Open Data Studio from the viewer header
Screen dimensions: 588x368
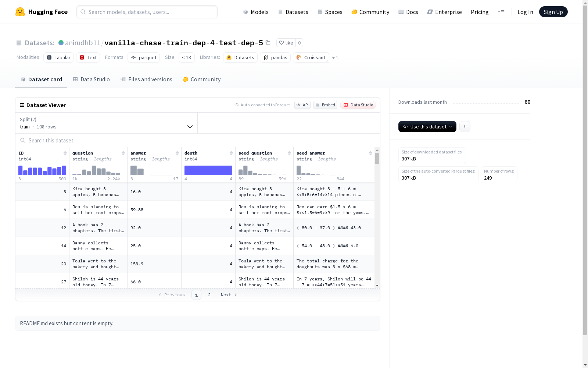pyautogui.click(x=358, y=105)
